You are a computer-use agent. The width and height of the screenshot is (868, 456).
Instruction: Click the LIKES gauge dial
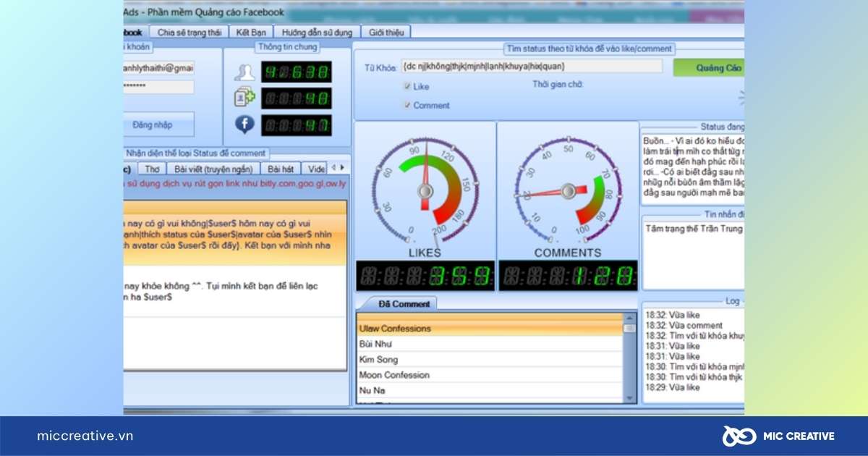(x=425, y=190)
